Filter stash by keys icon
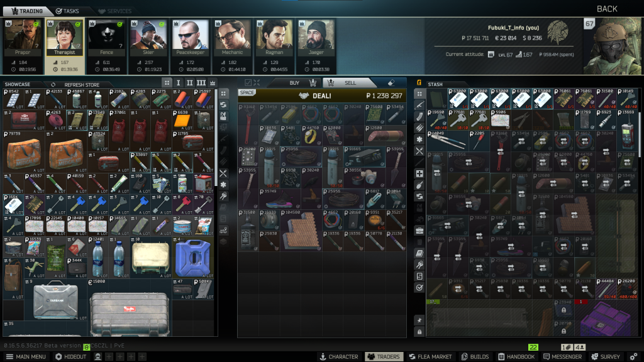This screenshot has height=362, width=644. 419,265
